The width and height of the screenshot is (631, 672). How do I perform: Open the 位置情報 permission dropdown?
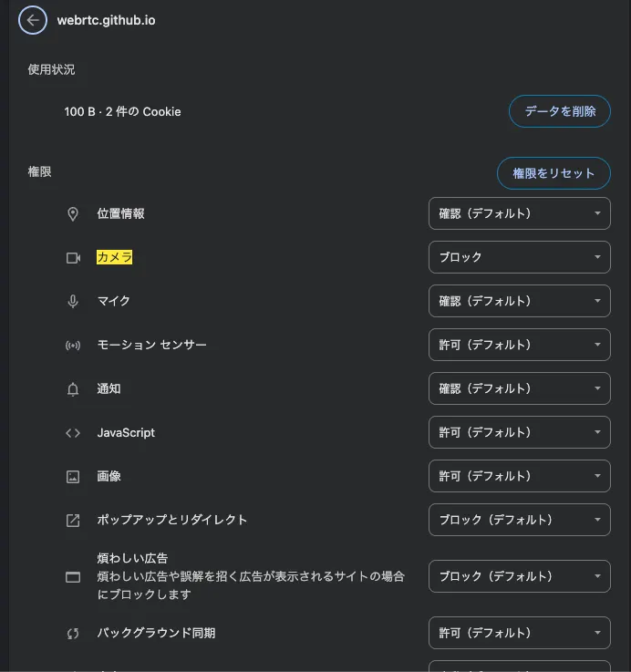(x=520, y=213)
